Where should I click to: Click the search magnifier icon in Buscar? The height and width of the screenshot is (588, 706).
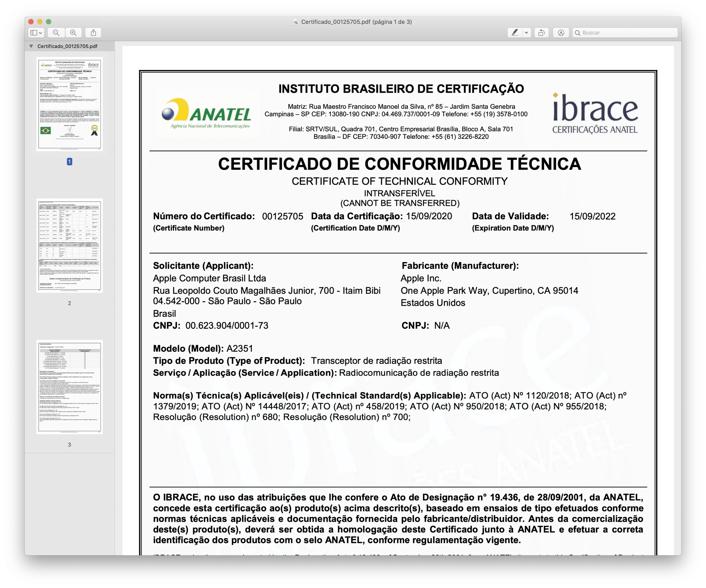coord(577,33)
